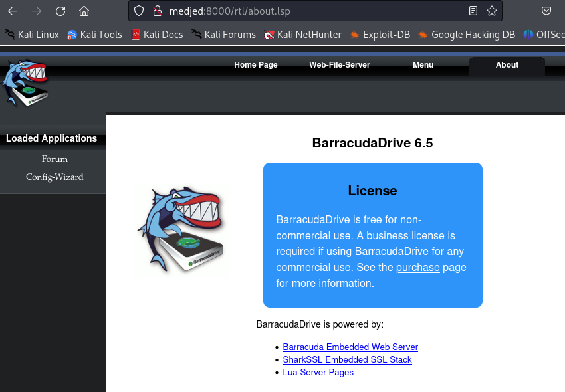Open the Kali Forums bookmark

[223, 35]
